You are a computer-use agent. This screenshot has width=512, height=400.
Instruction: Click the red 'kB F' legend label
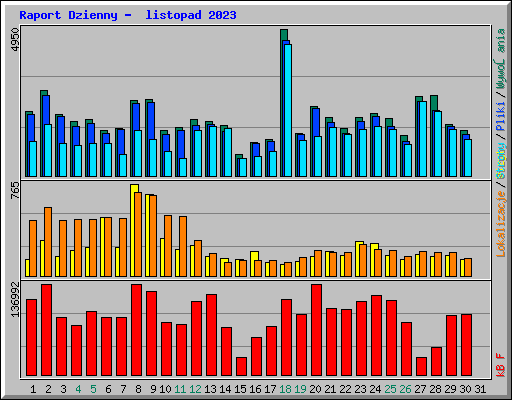(500, 365)
